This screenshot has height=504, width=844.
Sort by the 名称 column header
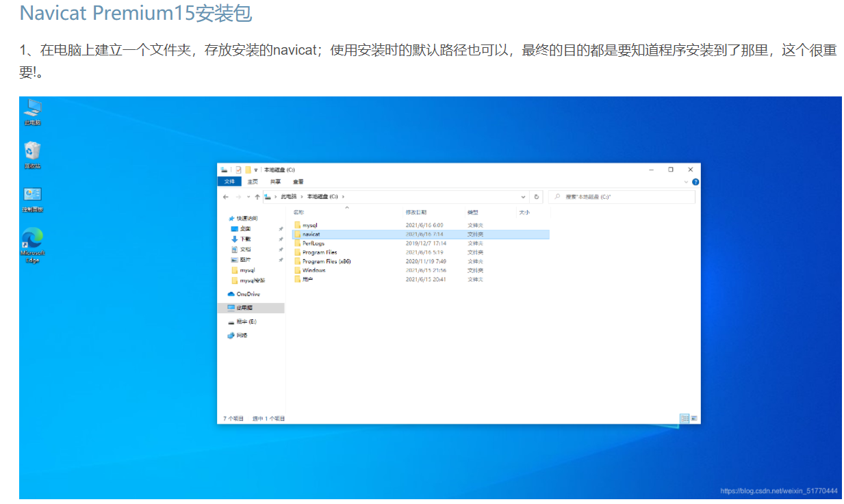(299, 213)
